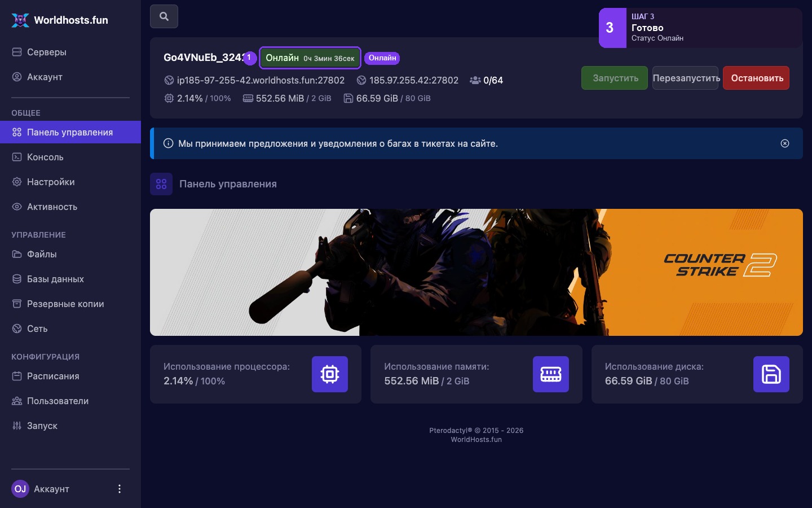Click the Запустить button
Screen dimensions: 812x508
[x=615, y=78]
